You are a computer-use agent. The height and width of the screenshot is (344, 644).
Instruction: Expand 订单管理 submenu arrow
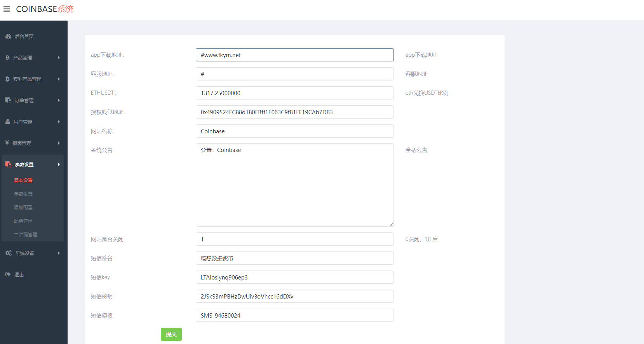59,100
